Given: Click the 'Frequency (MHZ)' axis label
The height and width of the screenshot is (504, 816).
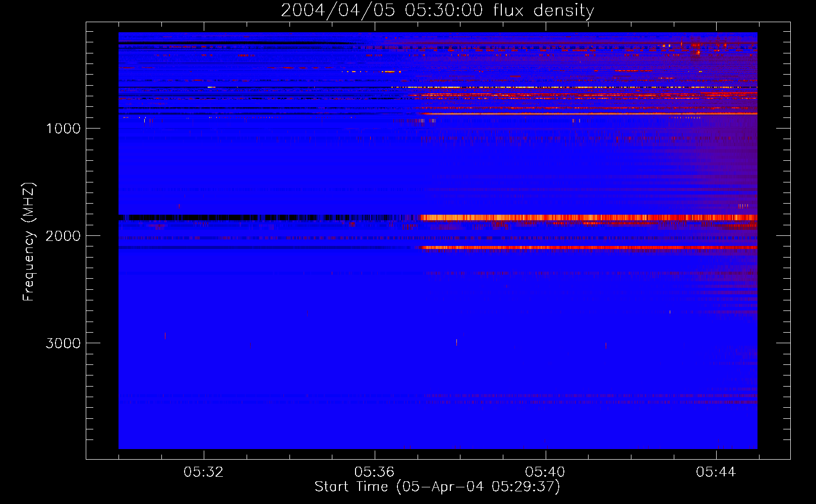Looking at the screenshot, I should point(29,242).
